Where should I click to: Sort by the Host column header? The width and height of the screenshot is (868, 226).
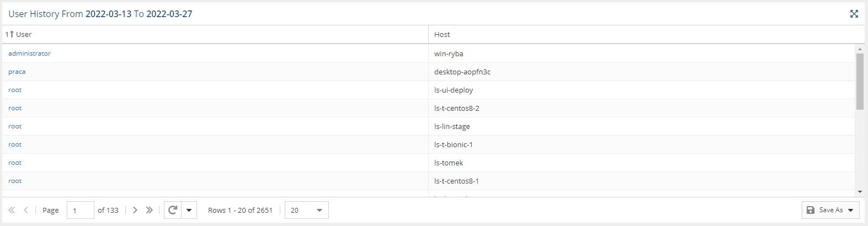[x=442, y=34]
